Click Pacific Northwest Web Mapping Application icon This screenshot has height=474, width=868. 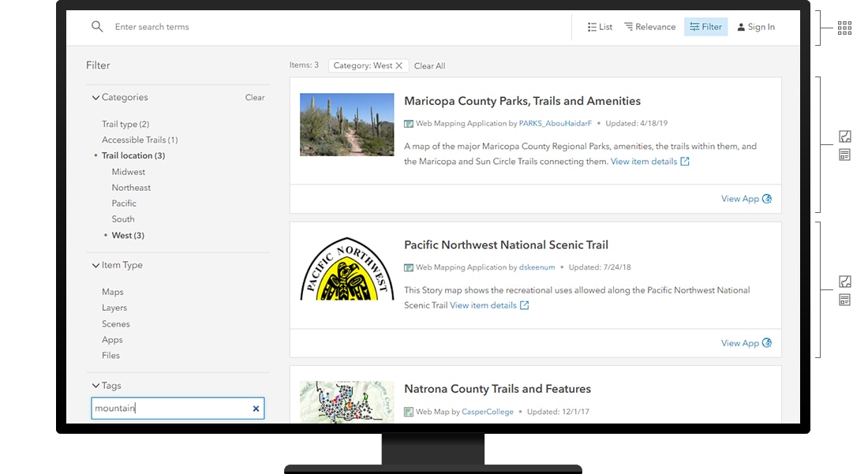[409, 267]
